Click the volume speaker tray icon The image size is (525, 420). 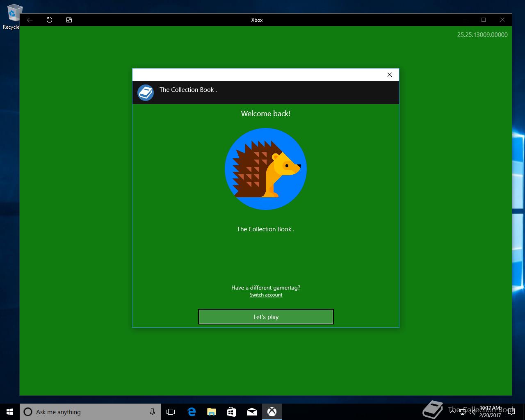472,412
